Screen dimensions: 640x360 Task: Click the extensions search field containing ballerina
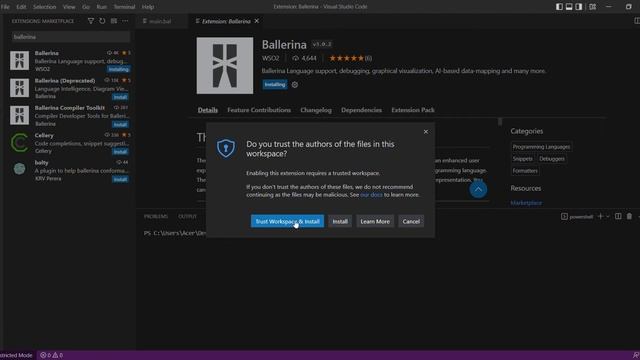tap(71, 37)
